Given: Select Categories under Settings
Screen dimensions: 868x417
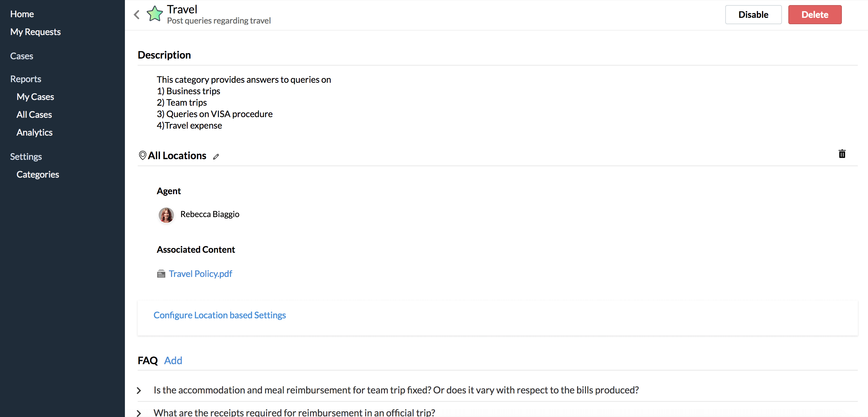Looking at the screenshot, I should pyautogui.click(x=38, y=174).
